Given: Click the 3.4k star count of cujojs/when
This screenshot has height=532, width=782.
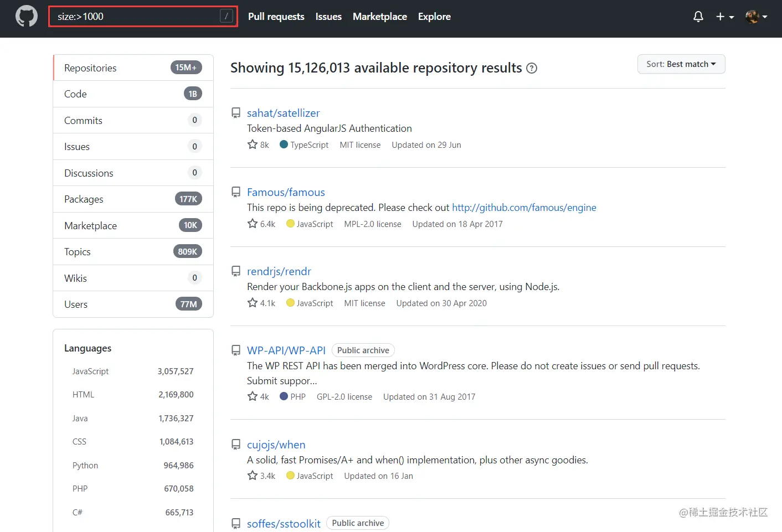Looking at the screenshot, I should click(261, 476).
